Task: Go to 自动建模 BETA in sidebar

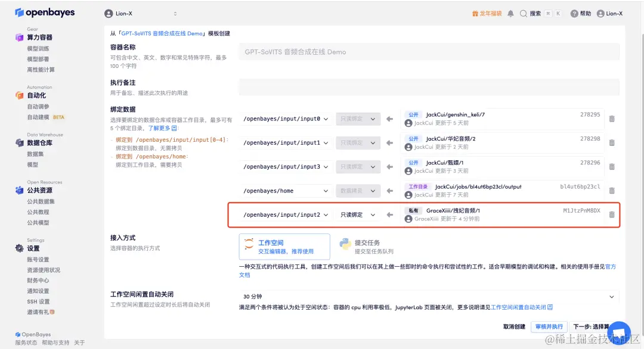Action: pyautogui.click(x=45, y=117)
